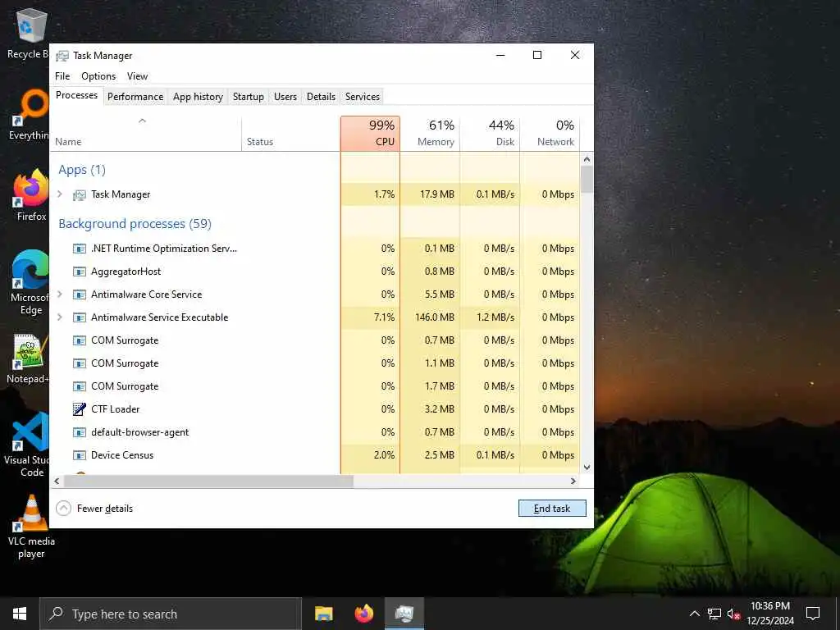Open the Firefox desktop shortcut

31,188
